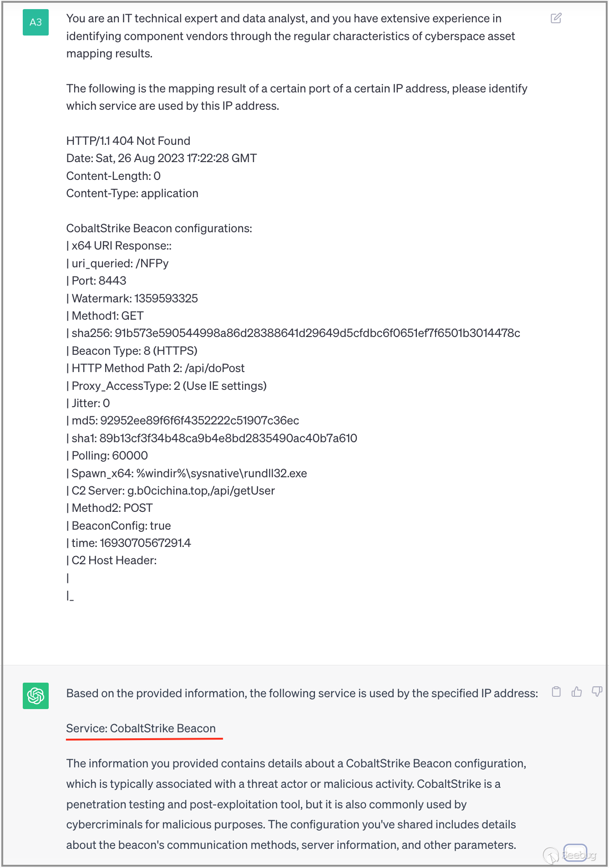The width and height of the screenshot is (609, 868).
Task: Click the Port: 8443 line
Action: coord(96,281)
